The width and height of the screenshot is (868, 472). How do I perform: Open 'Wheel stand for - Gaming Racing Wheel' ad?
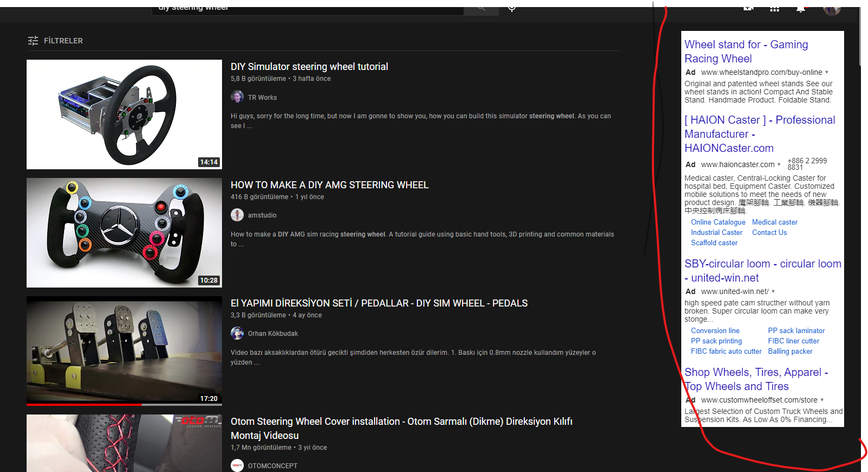click(746, 52)
